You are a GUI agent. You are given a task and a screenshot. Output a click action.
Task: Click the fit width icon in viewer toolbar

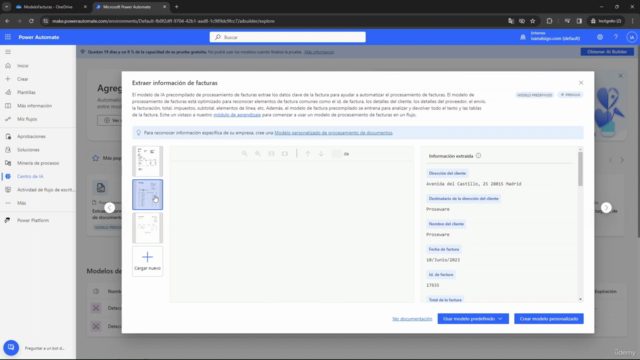pos(271,154)
